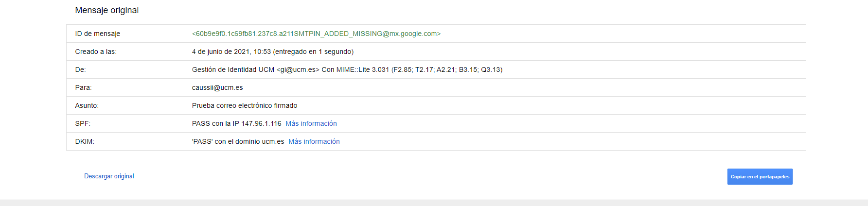
Task: Click the DKIM 'PASS' dominio ucm.es text
Action: click(238, 141)
